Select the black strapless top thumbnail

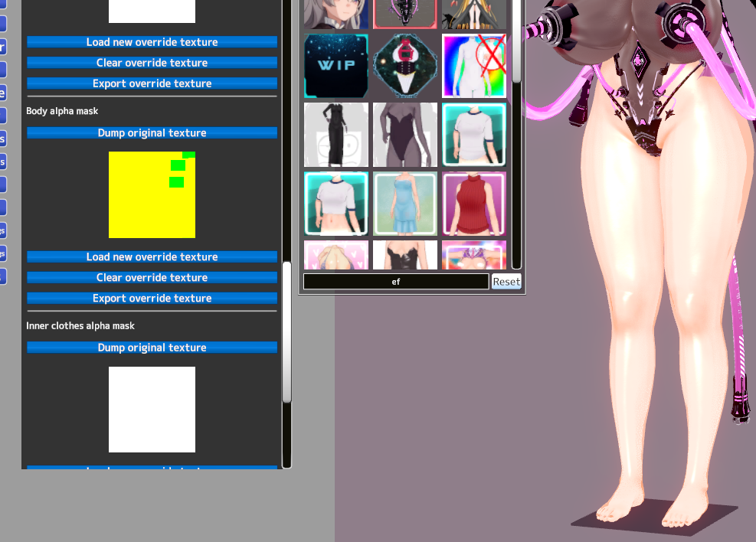(x=405, y=255)
